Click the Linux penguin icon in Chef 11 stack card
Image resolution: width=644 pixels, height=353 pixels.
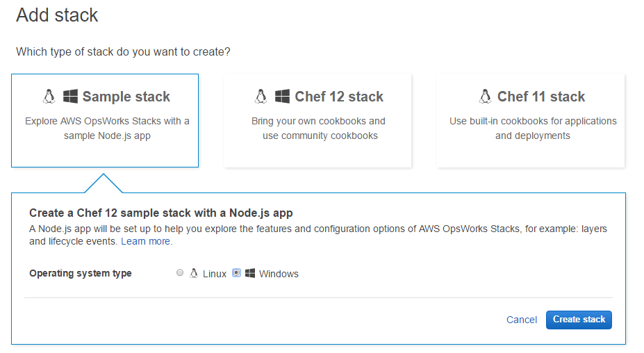(485, 97)
